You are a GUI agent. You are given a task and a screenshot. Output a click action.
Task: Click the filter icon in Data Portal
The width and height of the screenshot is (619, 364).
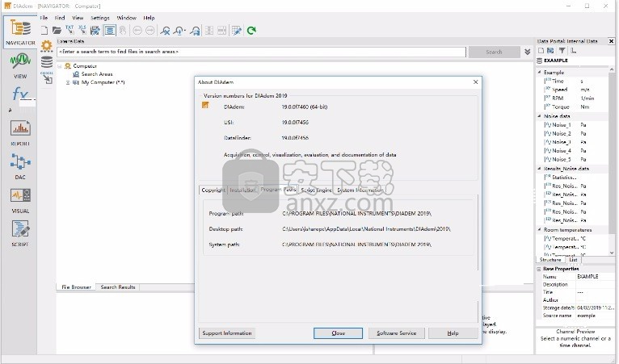(x=562, y=51)
